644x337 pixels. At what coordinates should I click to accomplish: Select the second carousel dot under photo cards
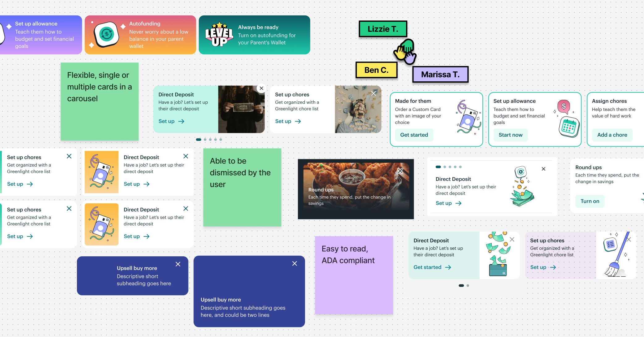click(x=205, y=139)
